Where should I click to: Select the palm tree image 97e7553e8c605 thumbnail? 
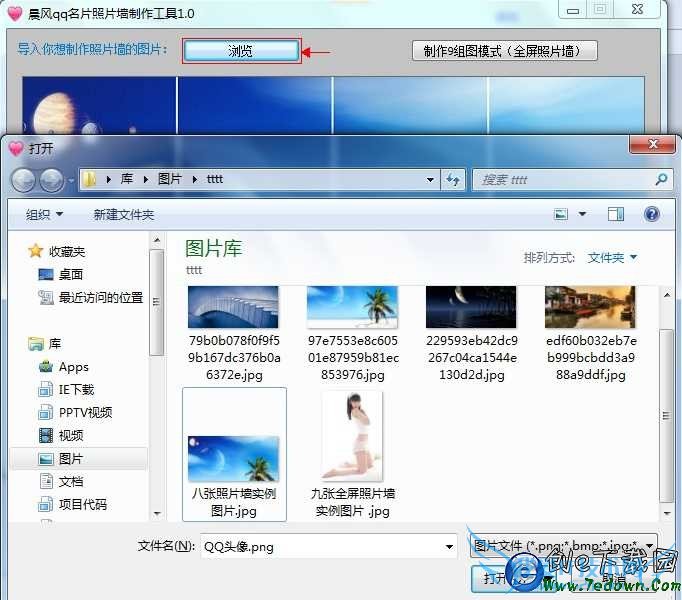[x=352, y=307]
